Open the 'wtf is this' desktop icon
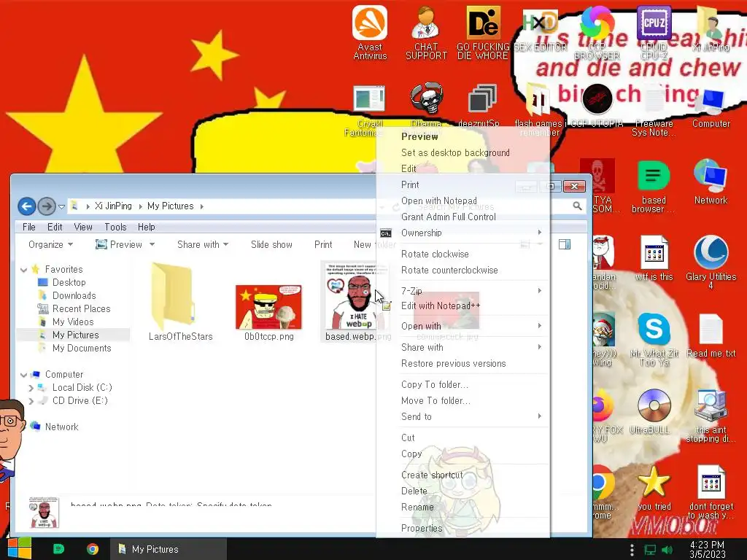747x560 pixels. point(654,258)
